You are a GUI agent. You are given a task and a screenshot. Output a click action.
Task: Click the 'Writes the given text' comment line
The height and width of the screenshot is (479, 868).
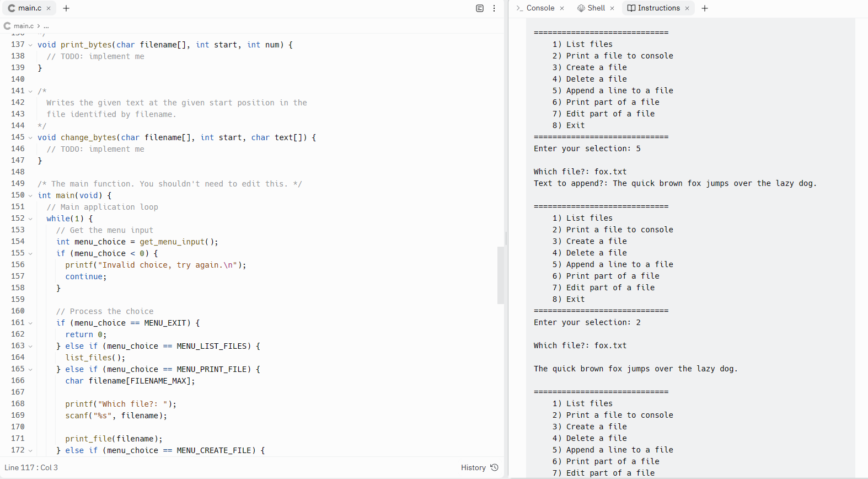tap(177, 103)
